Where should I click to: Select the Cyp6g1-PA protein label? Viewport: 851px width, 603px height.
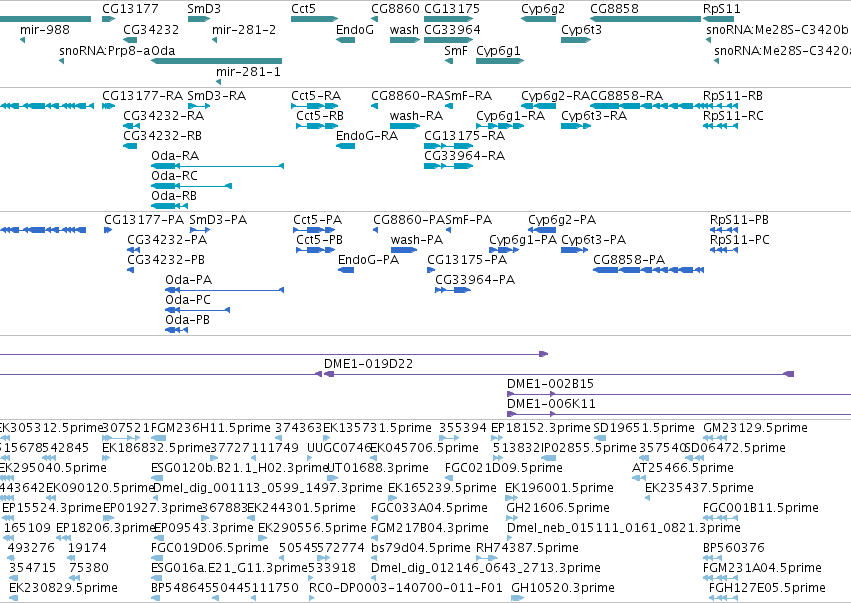(523, 240)
